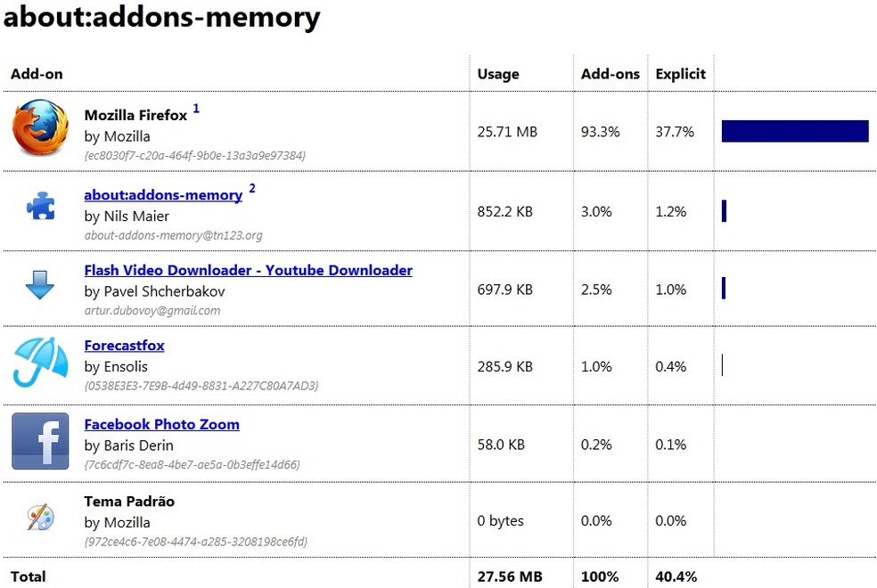
Task: Click the Mozilla Firefox logo icon
Action: pyautogui.click(x=40, y=128)
